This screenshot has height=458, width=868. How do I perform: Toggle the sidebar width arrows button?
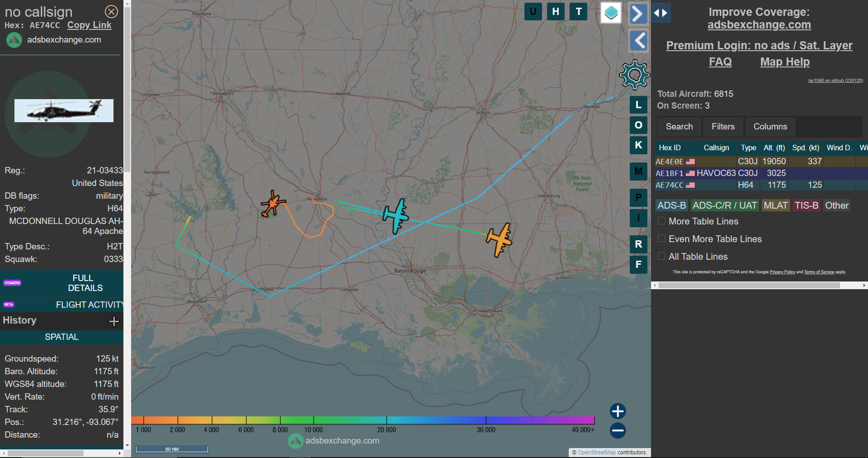[660, 13]
